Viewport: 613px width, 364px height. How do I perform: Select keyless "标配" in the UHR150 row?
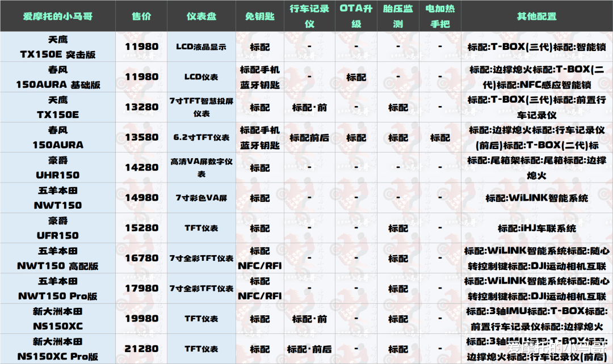[x=259, y=168]
